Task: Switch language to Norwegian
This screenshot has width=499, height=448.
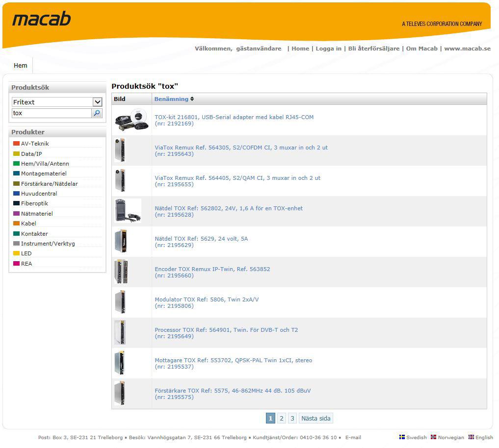Action: (x=451, y=438)
